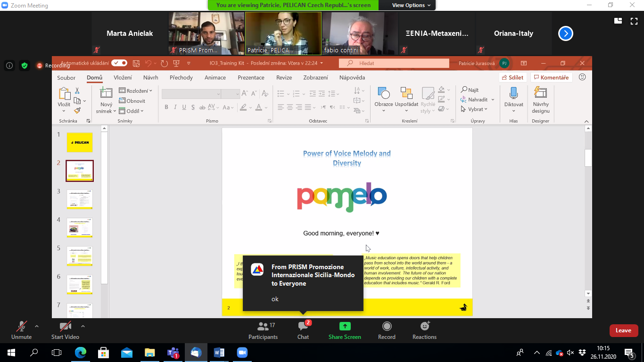
Task: Open Word from the taskbar
Action: point(219,352)
